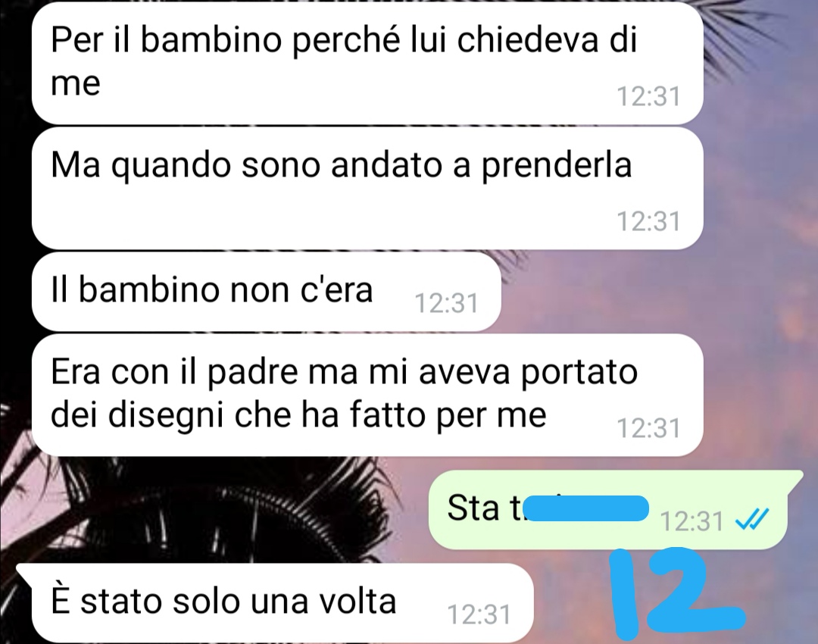This screenshot has width=818, height=644.
Task: Click the word 'prenderla' in the second message
Action: 556,166
